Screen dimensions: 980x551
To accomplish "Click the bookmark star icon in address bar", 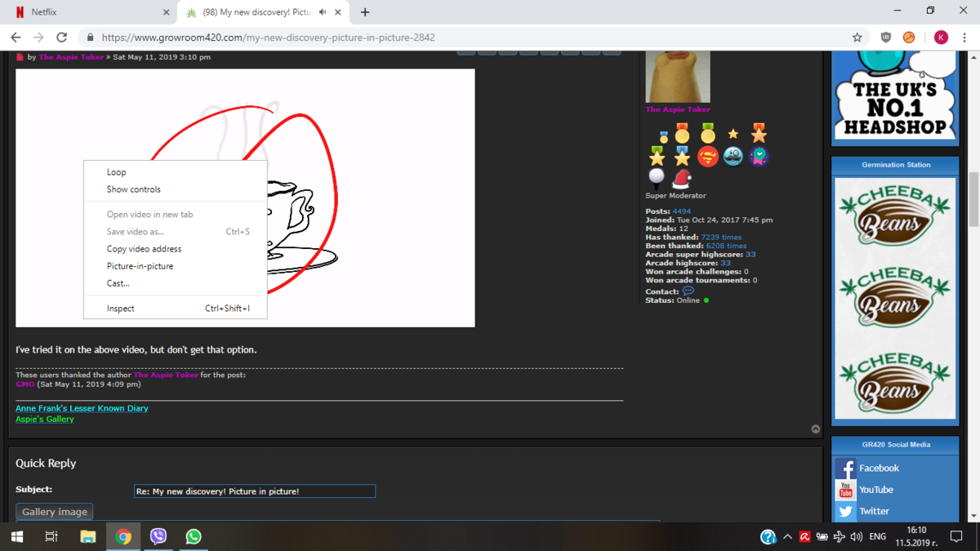I will 857,37.
